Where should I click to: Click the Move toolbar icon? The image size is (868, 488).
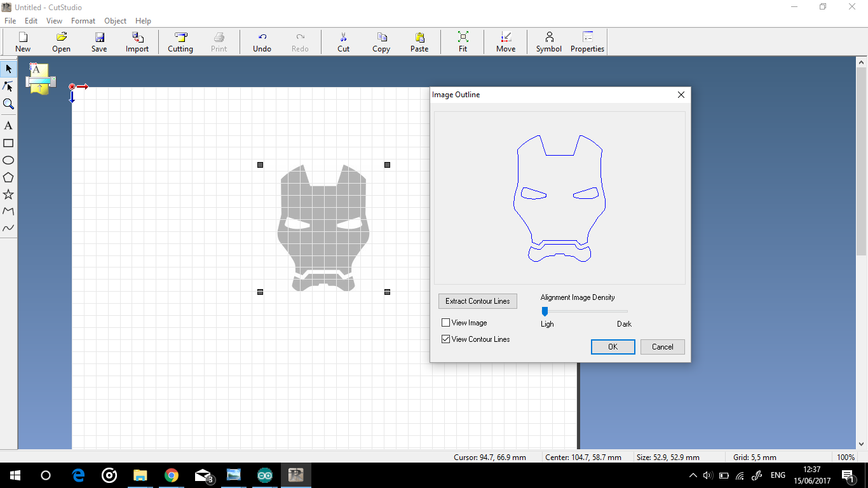(x=506, y=42)
